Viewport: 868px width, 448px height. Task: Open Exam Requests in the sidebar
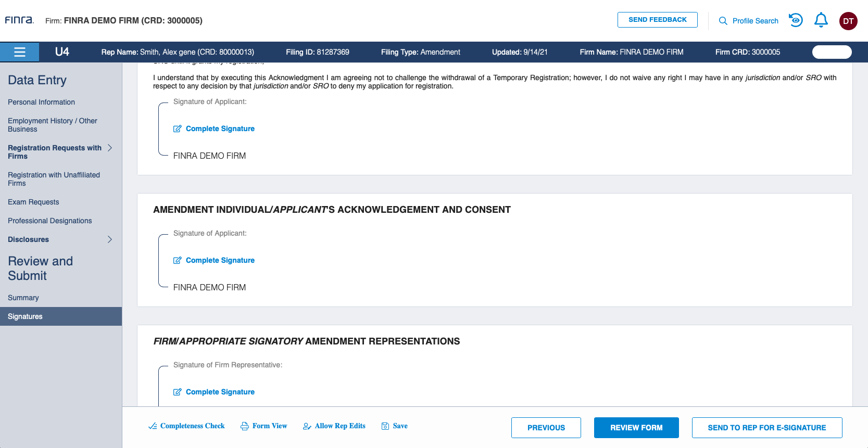click(x=33, y=202)
